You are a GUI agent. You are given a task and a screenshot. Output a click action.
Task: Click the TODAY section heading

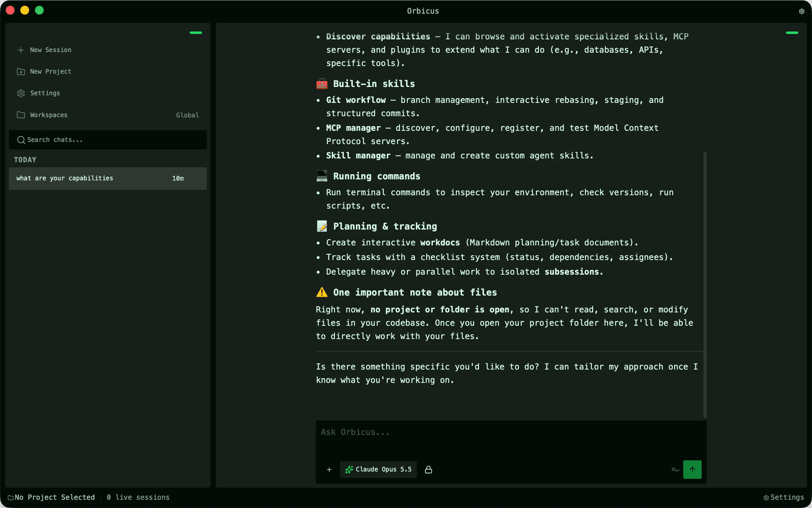tap(25, 160)
